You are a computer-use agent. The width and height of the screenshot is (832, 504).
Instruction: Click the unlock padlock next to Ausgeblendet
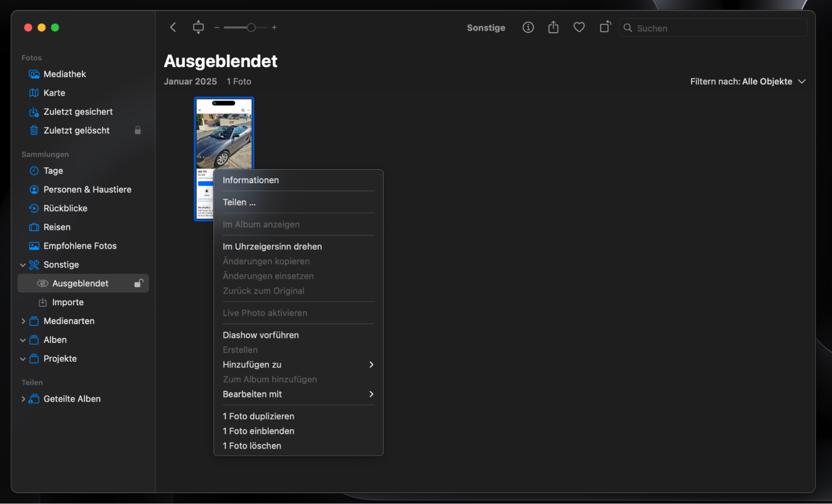138,283
